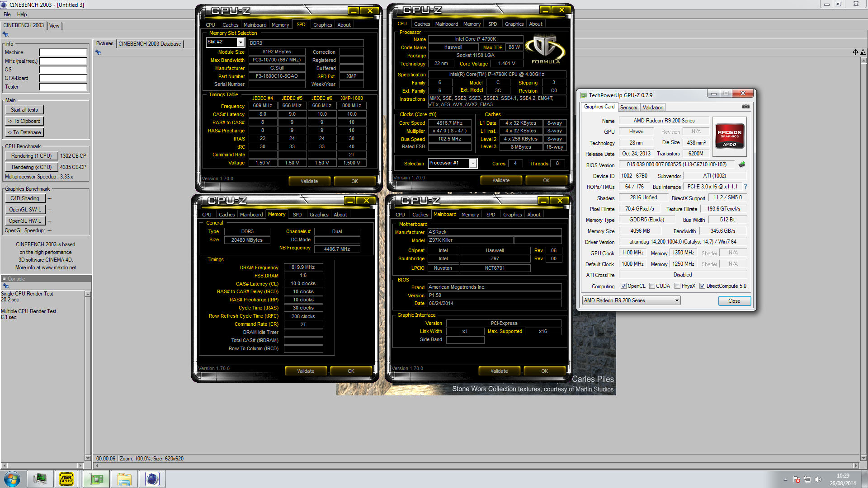Show hidden system tray icons arrow
Viewport: 868px width, 488px height.
point(785,479)
